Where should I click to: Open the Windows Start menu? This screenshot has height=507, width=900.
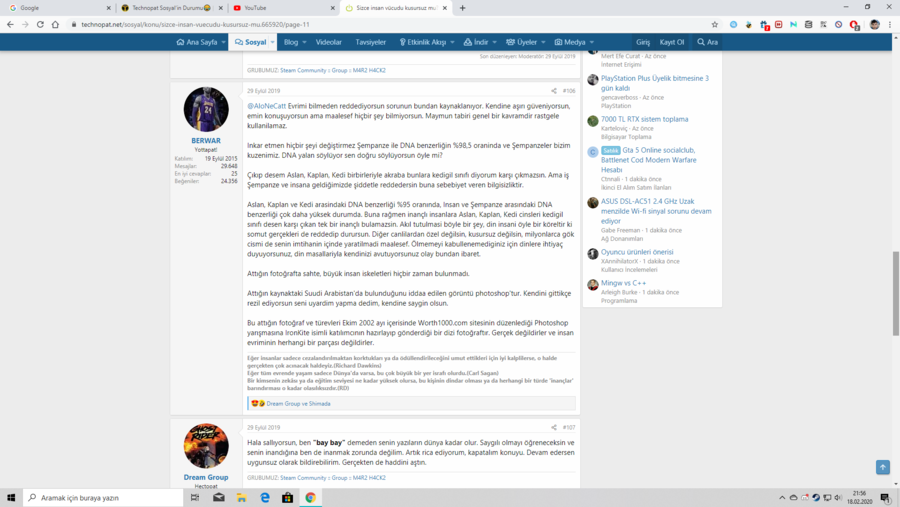point(11,497)
